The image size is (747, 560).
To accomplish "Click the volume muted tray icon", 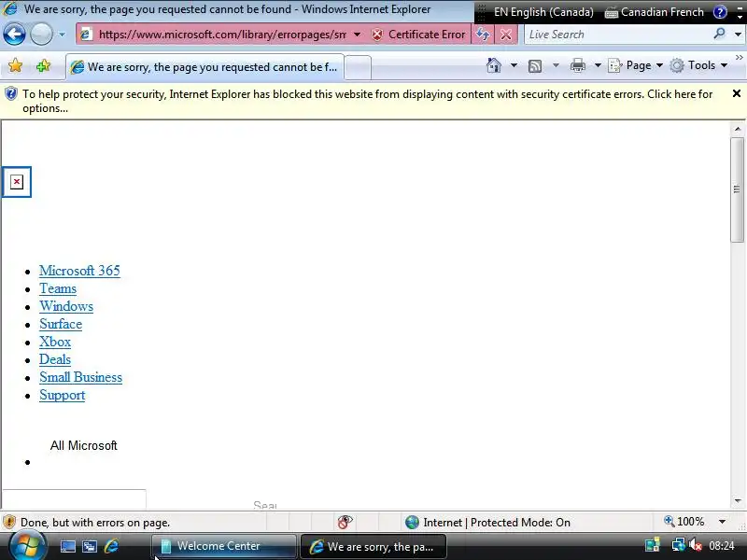I will [696, 545].
